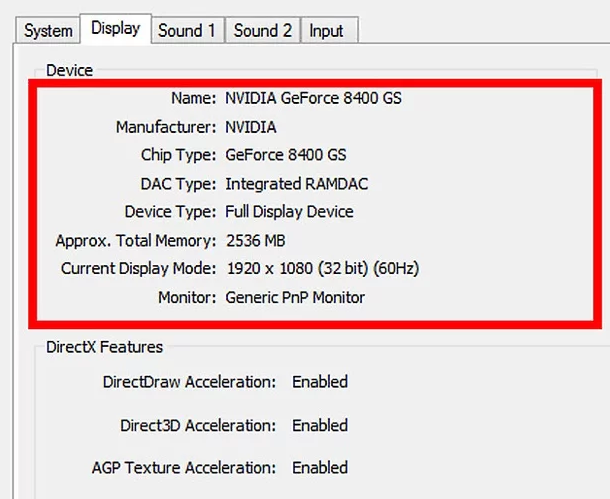
Task: Click the Full Display Device text
Action: (x=289, y=212)
